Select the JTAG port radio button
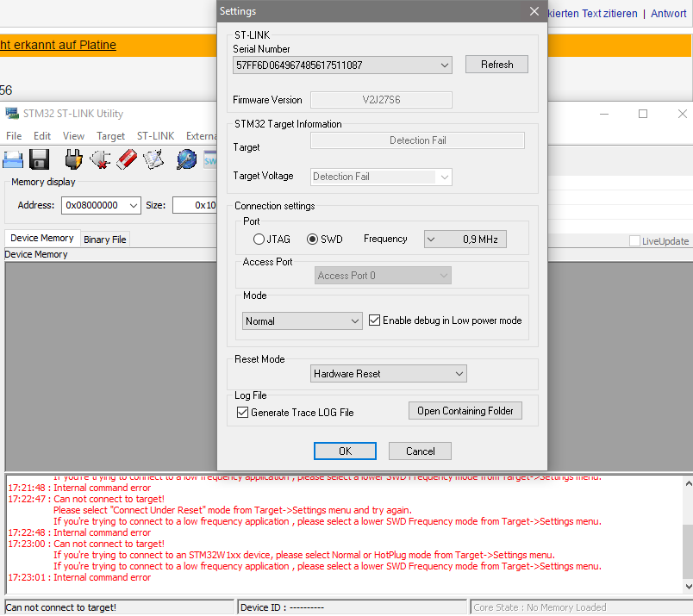The height and width of the screenshot is (616, 693). (x=259, y=240)
